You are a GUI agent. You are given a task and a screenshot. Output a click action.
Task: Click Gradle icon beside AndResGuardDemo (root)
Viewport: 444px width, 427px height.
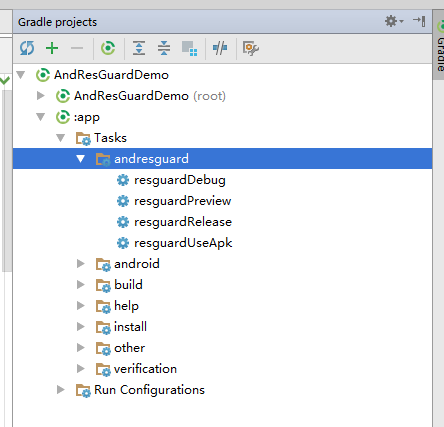pyautogui.click(x=63, y=96)
